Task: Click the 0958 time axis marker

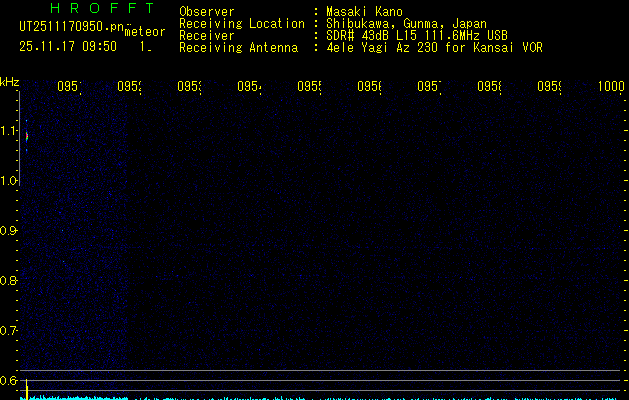Action: pyautogui.click(x=489, y=86)
